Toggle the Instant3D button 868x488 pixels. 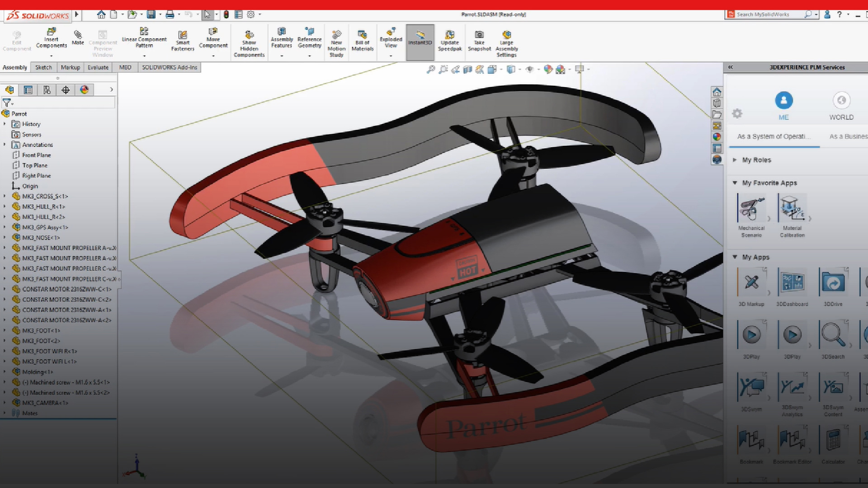[x=420, y=42]
